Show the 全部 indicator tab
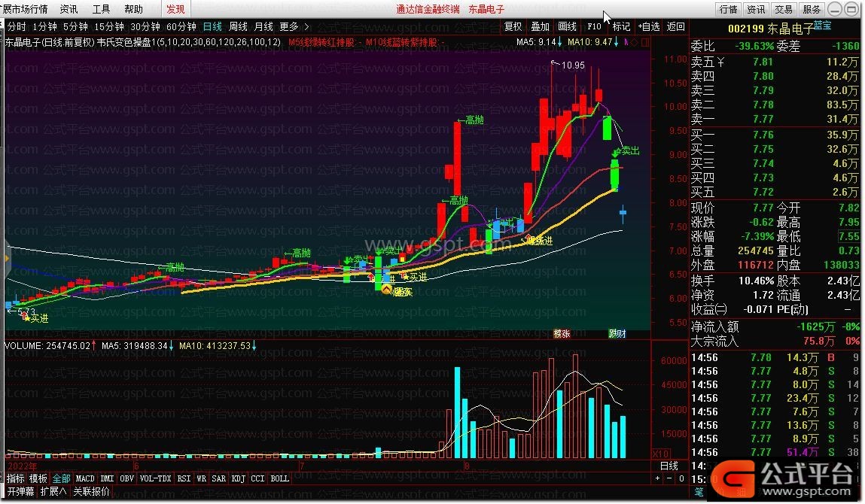 coord(61,478)
